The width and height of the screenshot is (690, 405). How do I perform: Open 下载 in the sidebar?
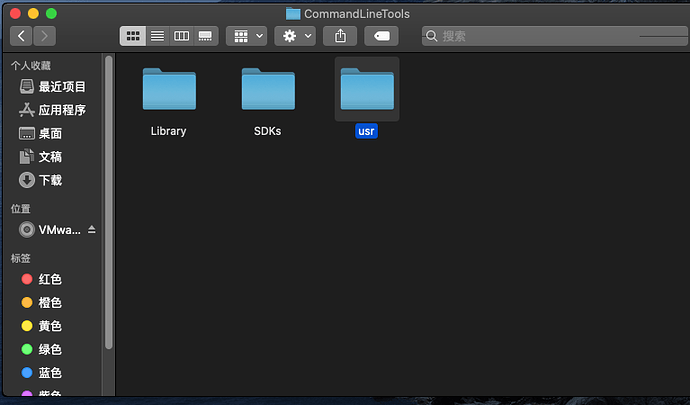click(41, 180)
